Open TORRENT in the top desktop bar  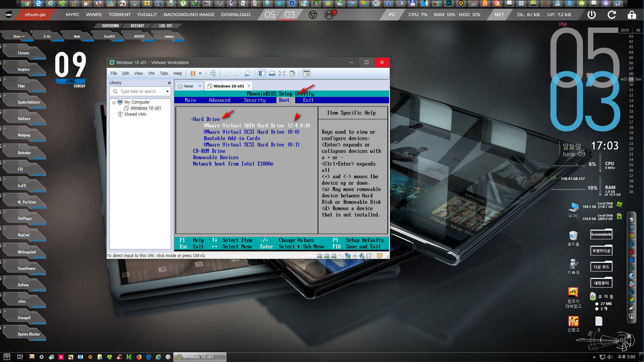(x=119, y=15)
